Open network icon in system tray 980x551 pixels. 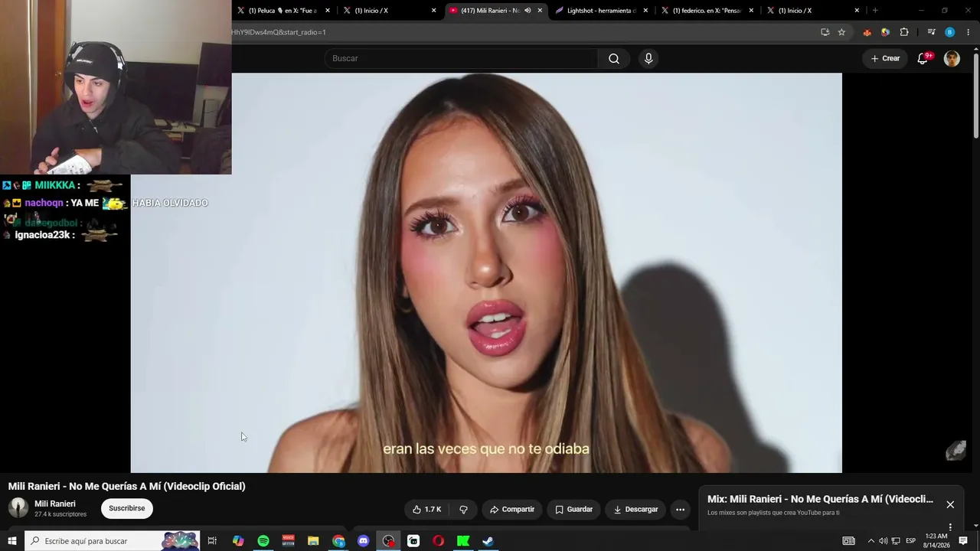(896, 541)
